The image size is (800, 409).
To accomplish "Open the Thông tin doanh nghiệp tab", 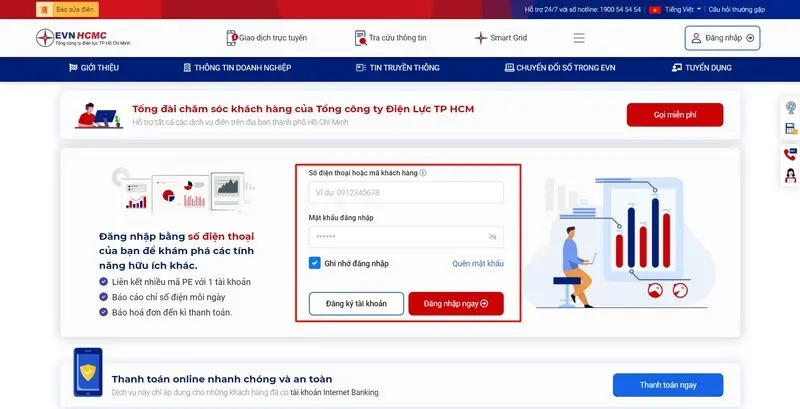I will coord(237,68).
